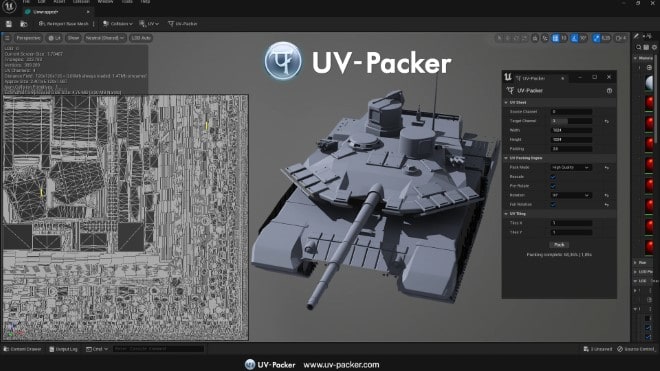This screenshot has height=371, width=660.
Task: Open the Collision dropdown menu
Action: [x=117, y=24]
